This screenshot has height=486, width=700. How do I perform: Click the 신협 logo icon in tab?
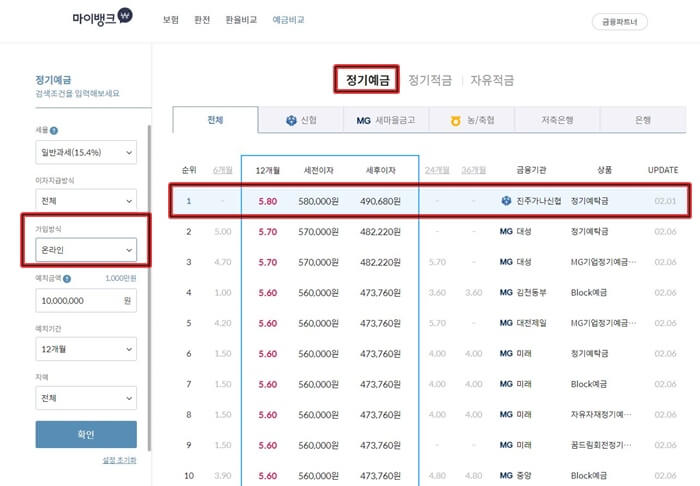coord(291,120)
